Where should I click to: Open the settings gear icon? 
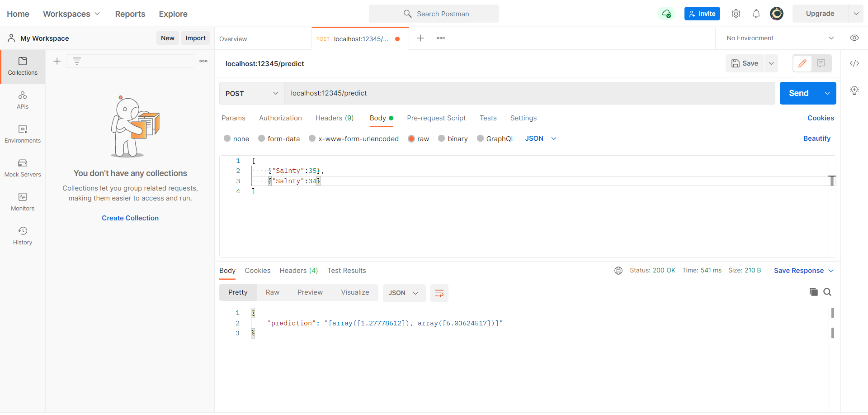point(736,14)
